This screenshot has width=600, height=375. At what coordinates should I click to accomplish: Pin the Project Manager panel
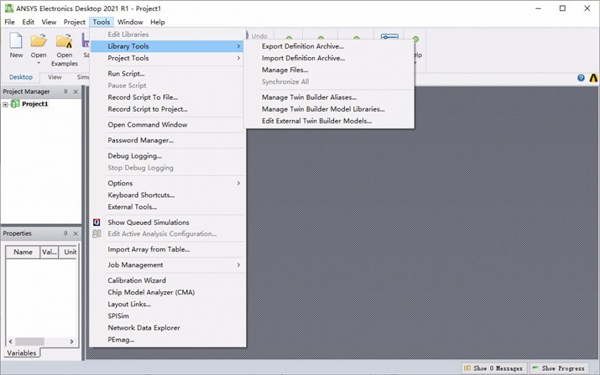click(65, 91)
